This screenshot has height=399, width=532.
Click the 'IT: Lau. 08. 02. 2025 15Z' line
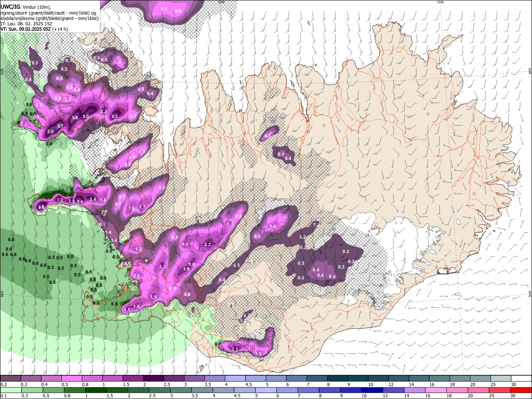click(26, 24)
